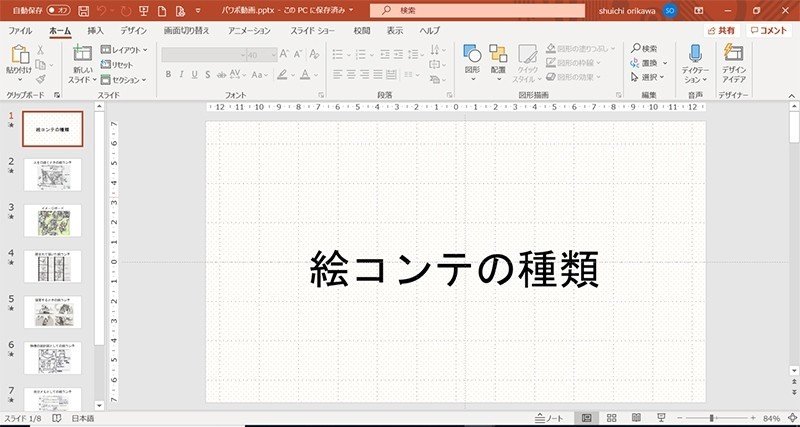800x427 pixels.
Task: Open the フォント dialog launcher
Action: (321, 95)
